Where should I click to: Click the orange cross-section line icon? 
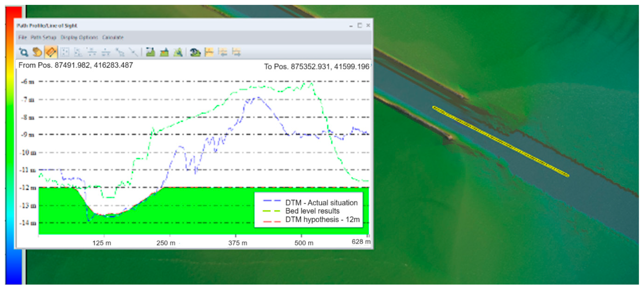[209, 52]
